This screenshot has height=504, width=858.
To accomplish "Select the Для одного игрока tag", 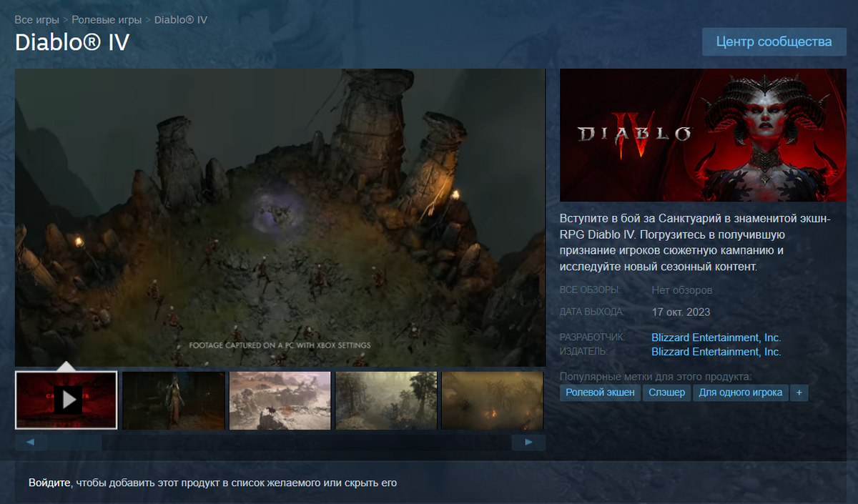I will tap(740, 392).
